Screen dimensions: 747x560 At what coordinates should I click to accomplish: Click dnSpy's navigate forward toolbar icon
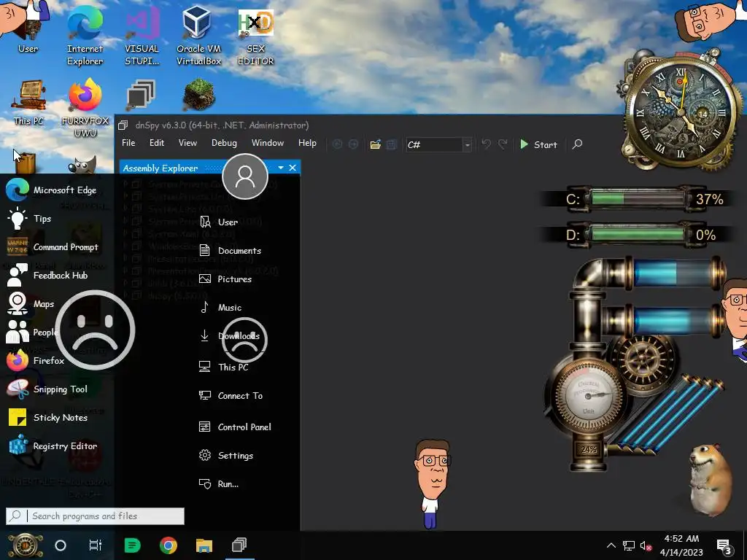[354, 144]
